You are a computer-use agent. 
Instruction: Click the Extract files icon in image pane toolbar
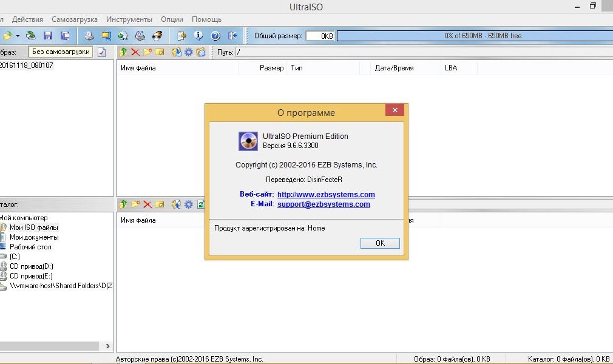pyautogui.click(x=177, y=52)
